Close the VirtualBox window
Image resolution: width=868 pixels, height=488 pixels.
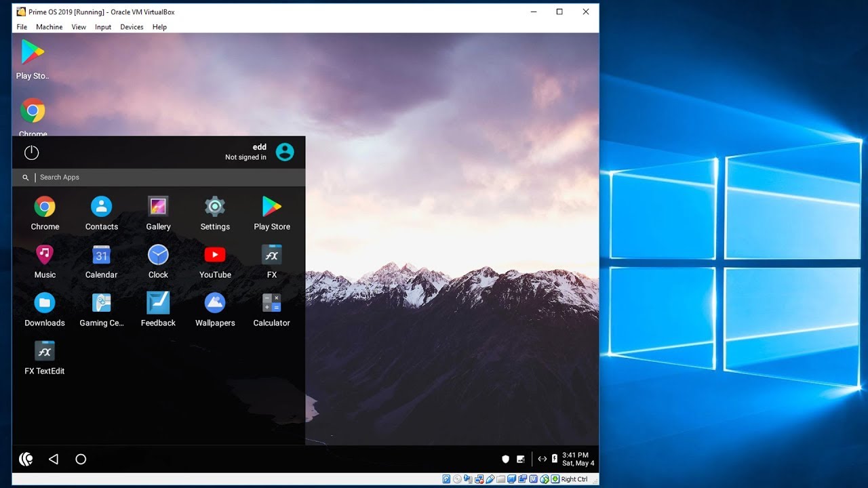[586, 12]
